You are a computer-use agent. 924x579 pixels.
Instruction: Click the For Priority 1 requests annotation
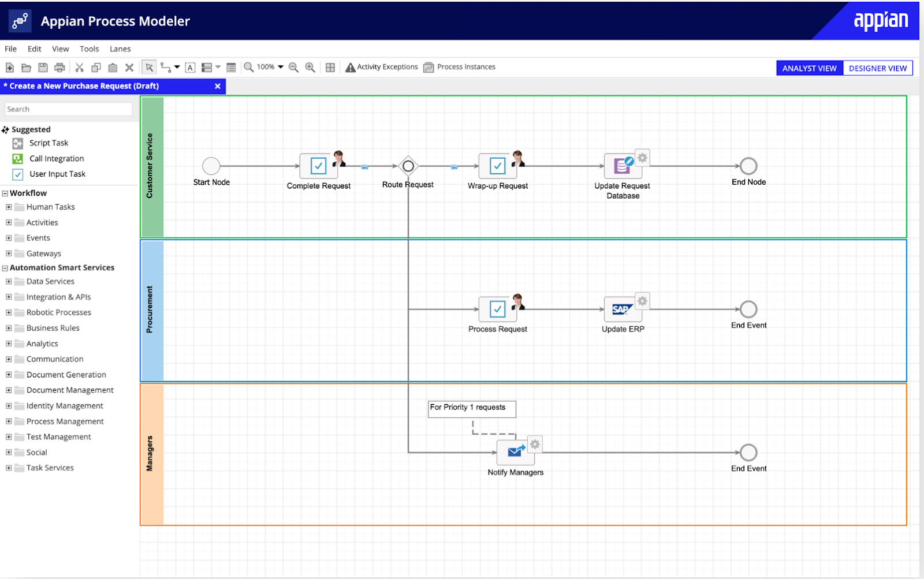click(472, 409)
